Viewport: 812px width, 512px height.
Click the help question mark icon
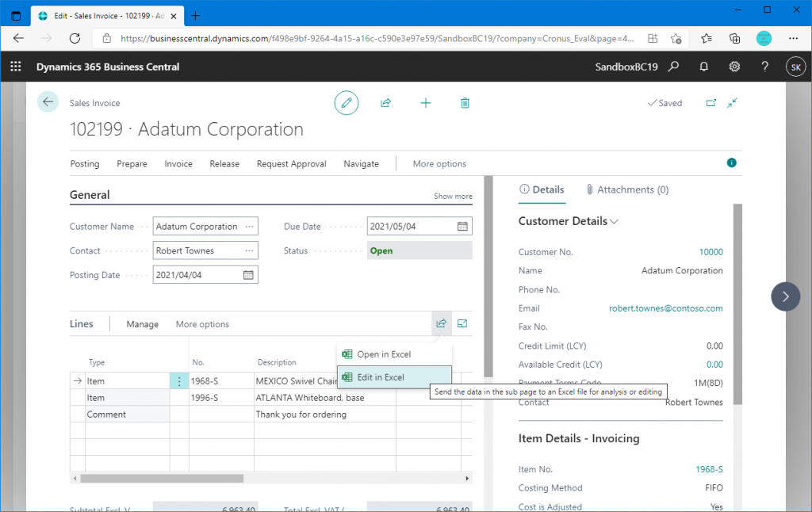pos(765,67)
